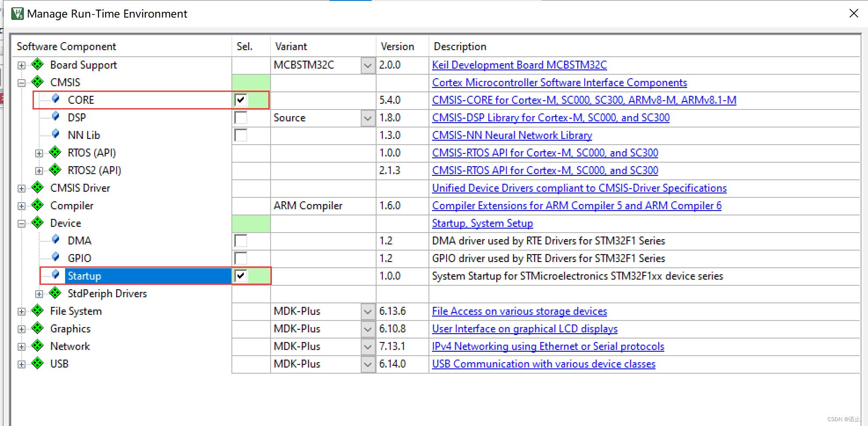This screenshot has height=426, width=868.
Task: Expand the CMSIS Driver node
Action: 21,189
